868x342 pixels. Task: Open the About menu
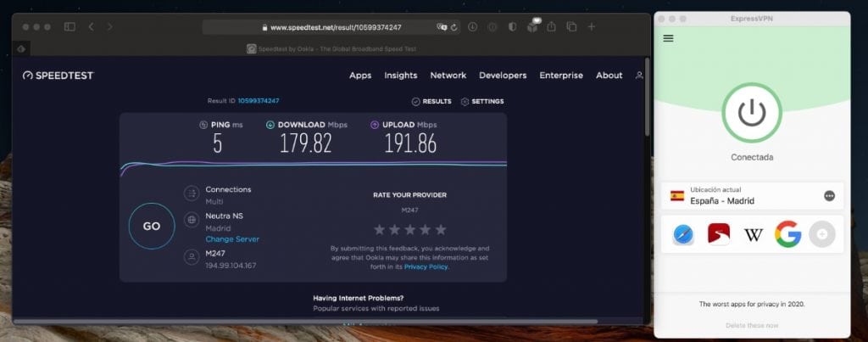(x=609, y=76)
